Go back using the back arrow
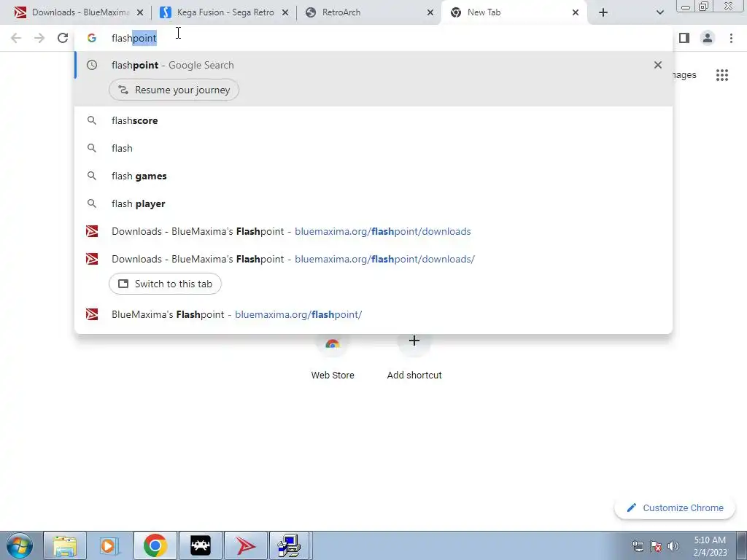 [x=16, y=38]
